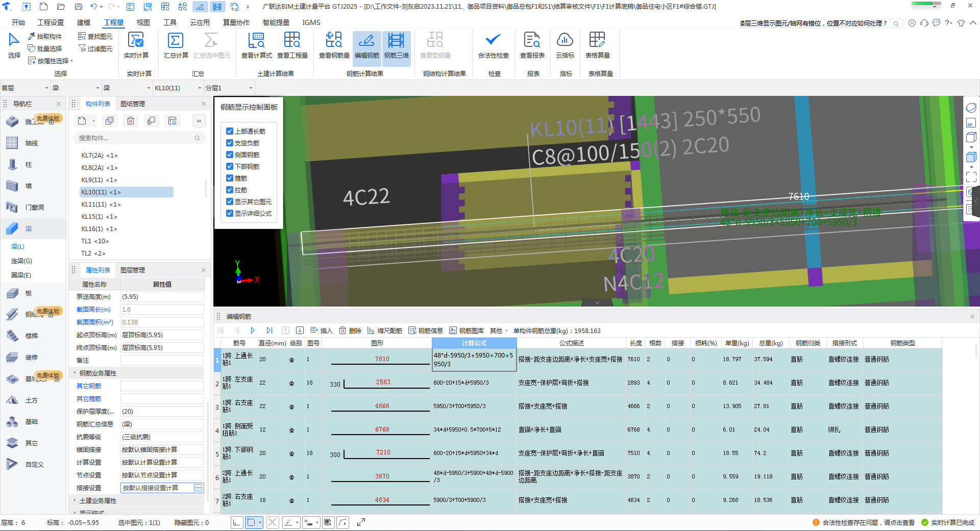The image size is (980, 531).
Task: Go to next rebar record arrow
Action: click(253, 331)
